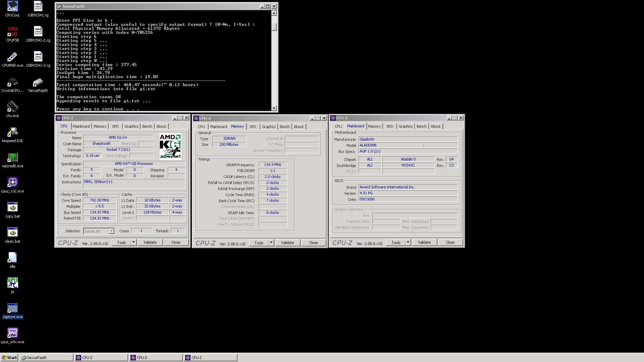This screenshot has height=362, width=644.
Task: Activate the second CPU-Z taskbar button
Action: (x=156, y=358)
